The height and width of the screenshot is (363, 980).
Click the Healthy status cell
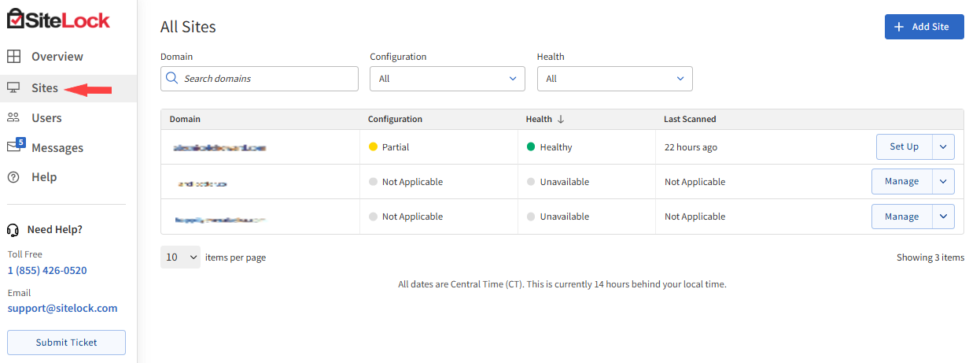coord(550,147)
